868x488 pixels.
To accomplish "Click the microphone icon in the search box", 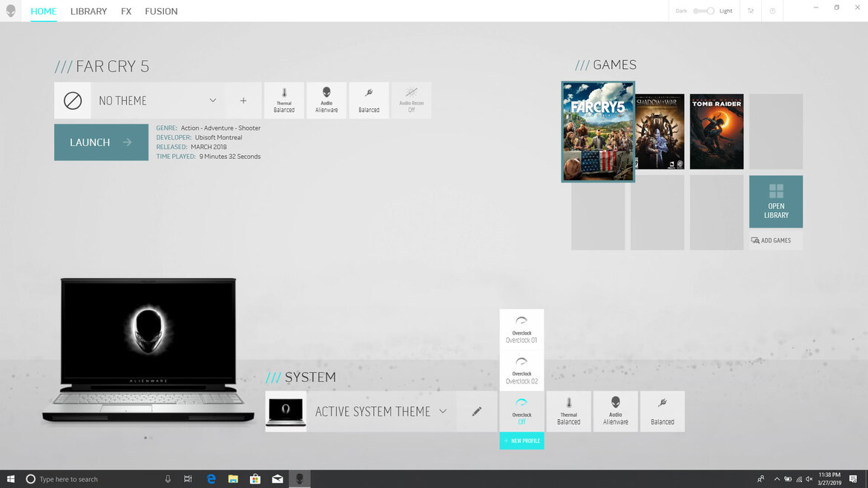I will [x=168, y=479].
